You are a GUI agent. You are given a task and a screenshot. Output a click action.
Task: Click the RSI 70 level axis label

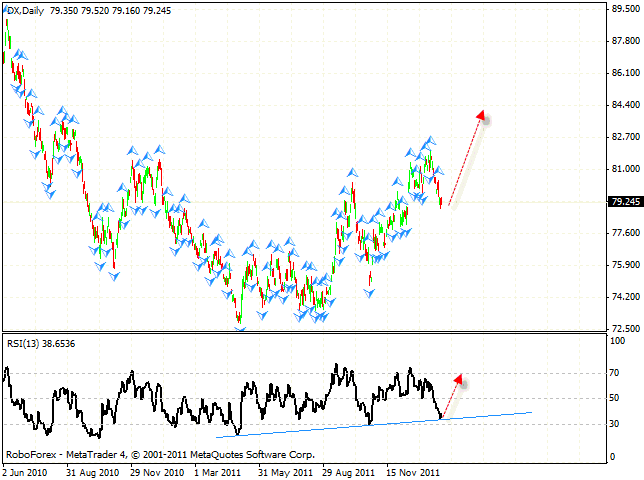[x=616, y=373]
